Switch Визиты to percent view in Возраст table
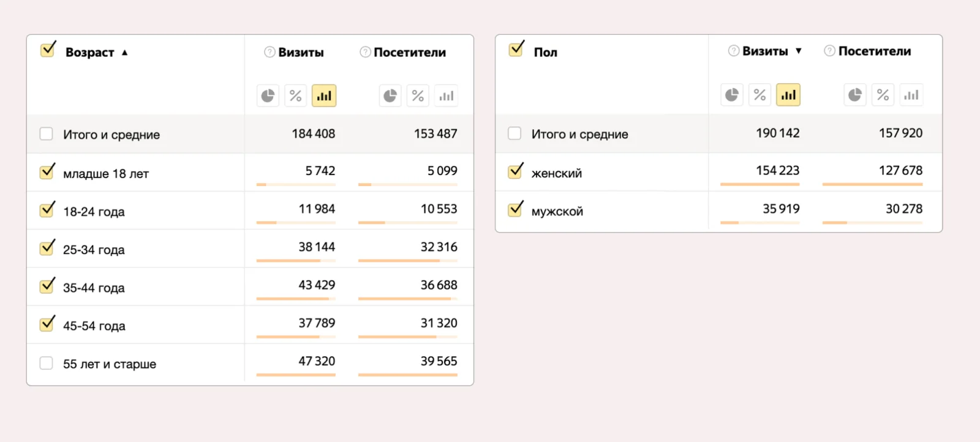The height and width of the screenshot is (442, 980). tap(296, 96)
